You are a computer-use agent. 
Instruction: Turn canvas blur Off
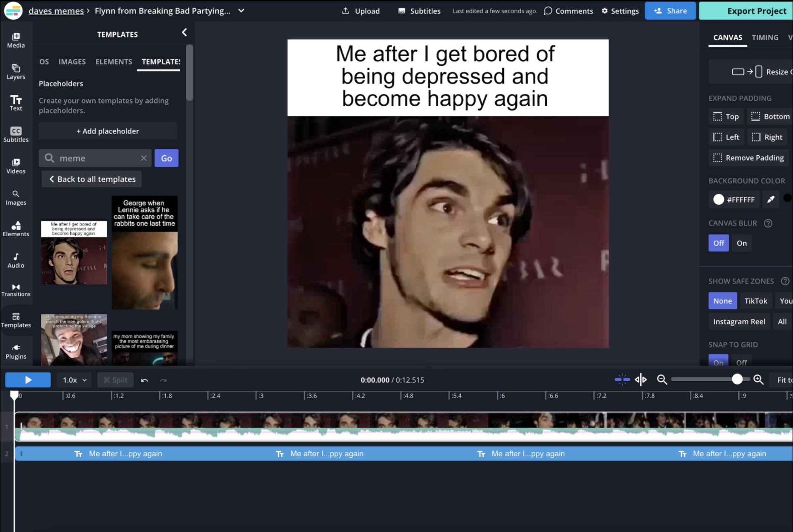coord(718,243)
